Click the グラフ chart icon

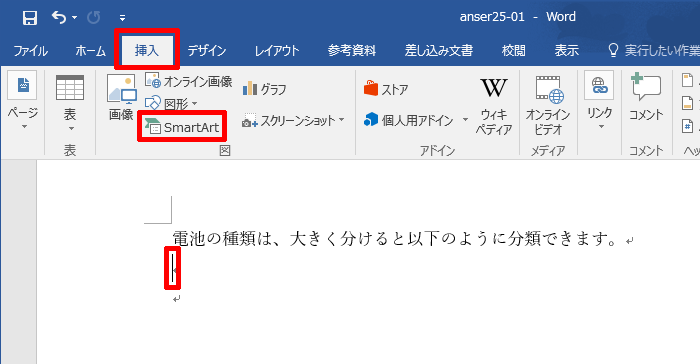click(264, 89)
